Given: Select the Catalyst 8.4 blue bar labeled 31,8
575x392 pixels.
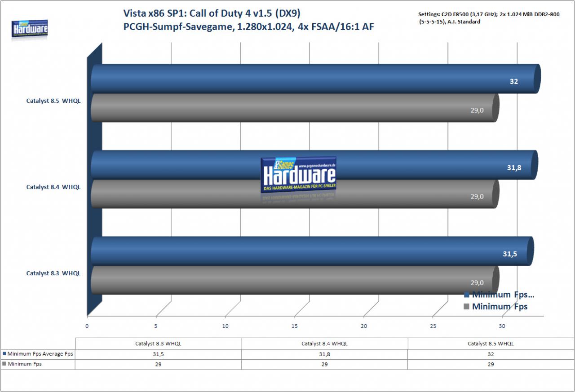Looking at the screenshot, I should [x=314, y=165].
